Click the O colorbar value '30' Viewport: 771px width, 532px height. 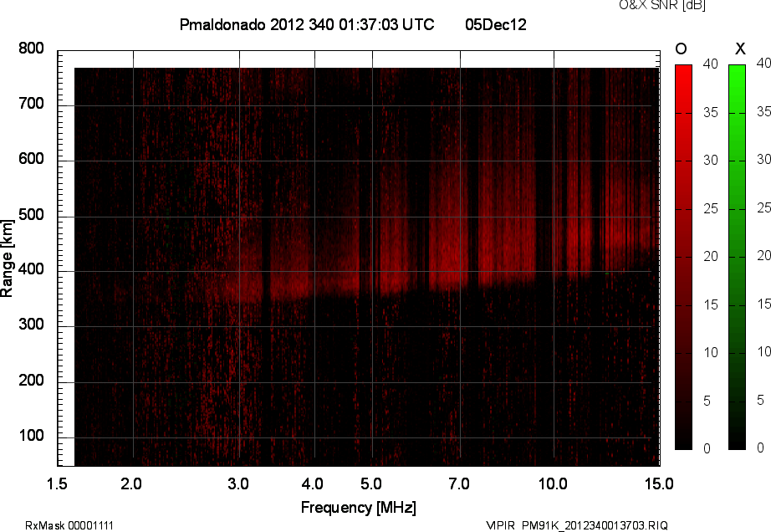click(x=711, y=161)
